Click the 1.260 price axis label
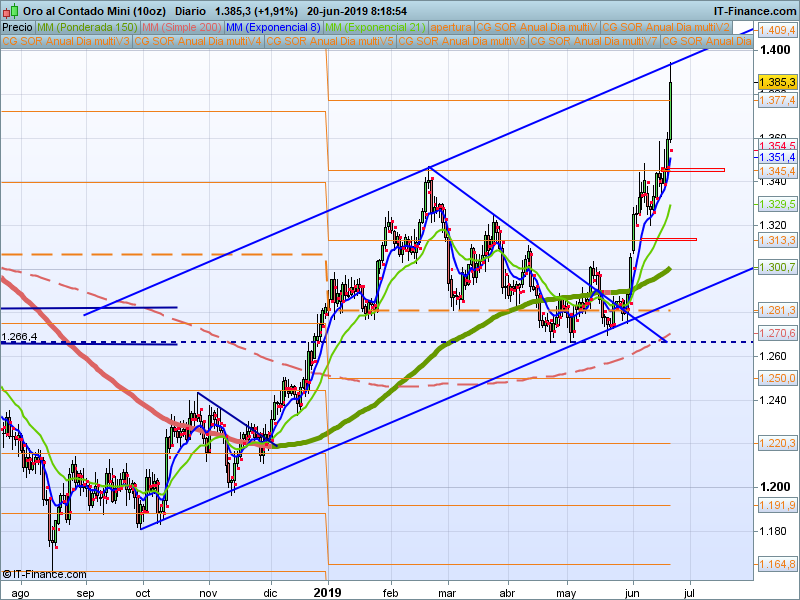 pos(774,356)
